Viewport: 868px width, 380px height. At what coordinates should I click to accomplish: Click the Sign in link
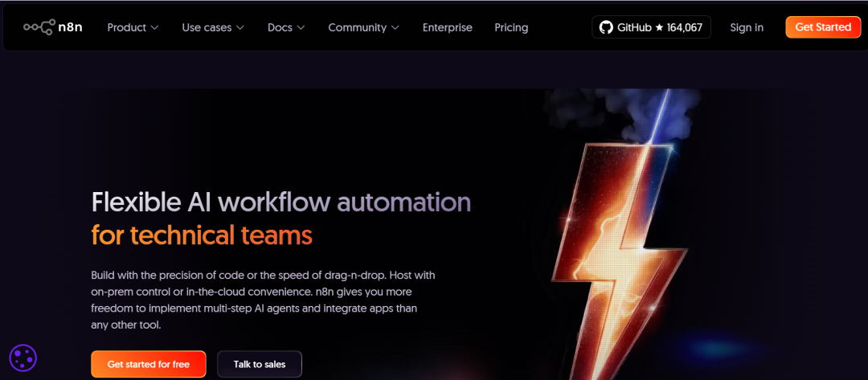746,27
